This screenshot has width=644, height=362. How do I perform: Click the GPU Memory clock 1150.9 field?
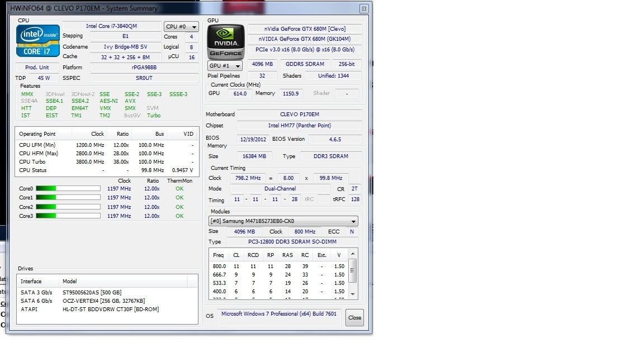pos(290,94)
